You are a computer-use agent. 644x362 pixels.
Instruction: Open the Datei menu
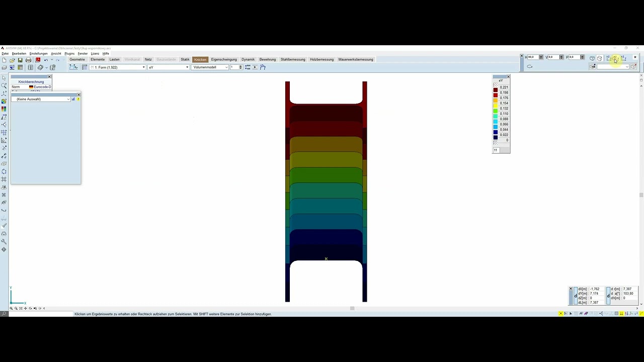[x=5, y=53]
